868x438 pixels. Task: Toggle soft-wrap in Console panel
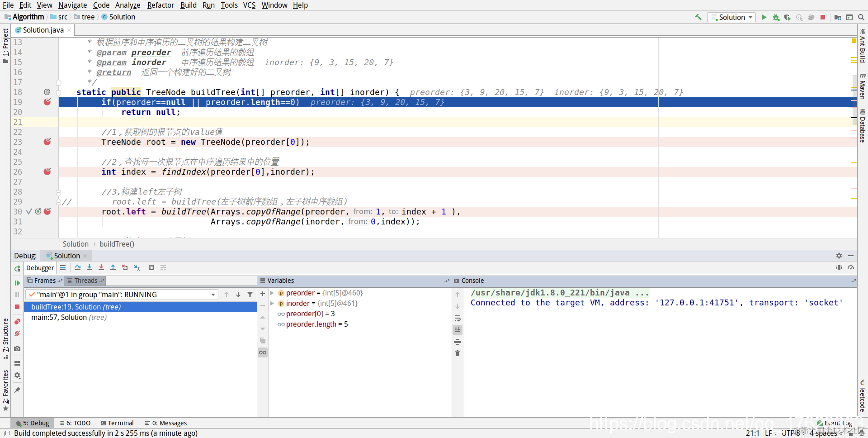pyautogui.click(x=458, y=318)
